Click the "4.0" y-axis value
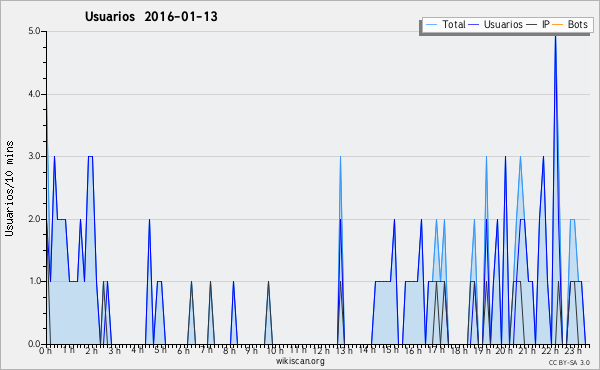The height and width of the screenshot is (370, 600). 35,94
